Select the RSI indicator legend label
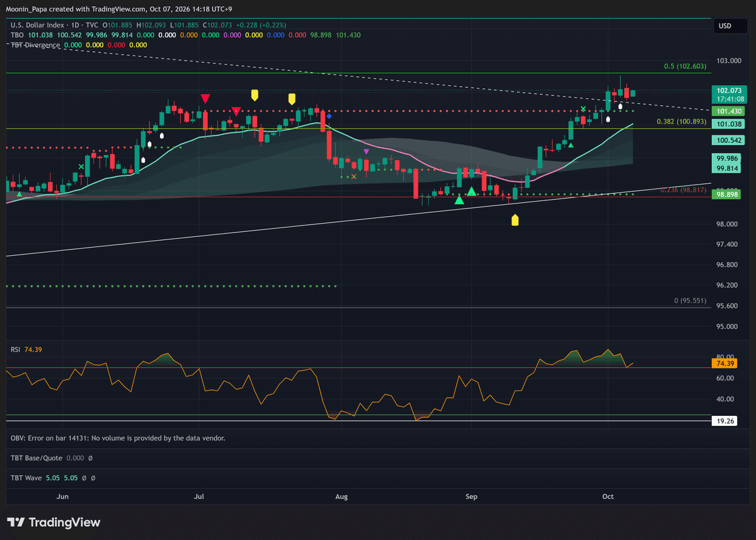Screen dimensions: 756x540 pyautogui.click(x=16, y=349)
